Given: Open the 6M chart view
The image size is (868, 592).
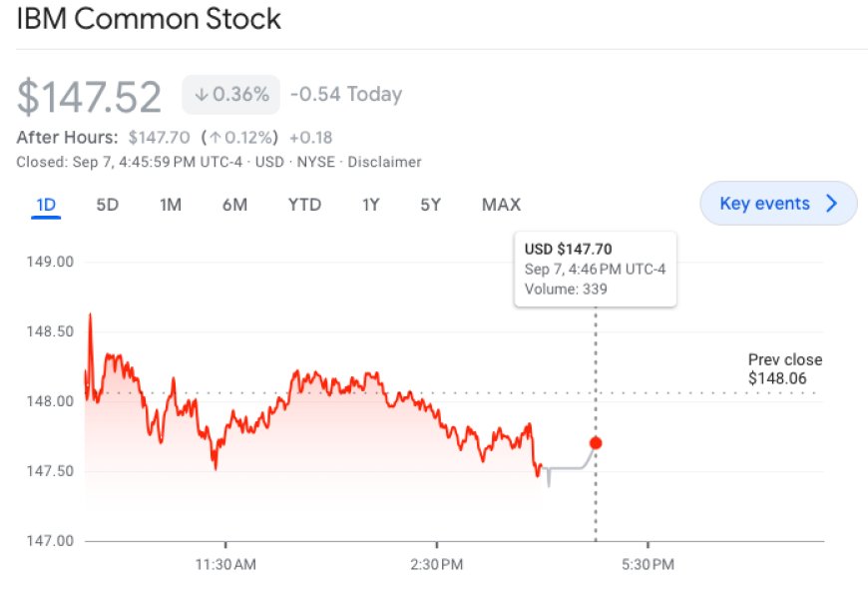Looking at the screenshot, I should (234, 204).
